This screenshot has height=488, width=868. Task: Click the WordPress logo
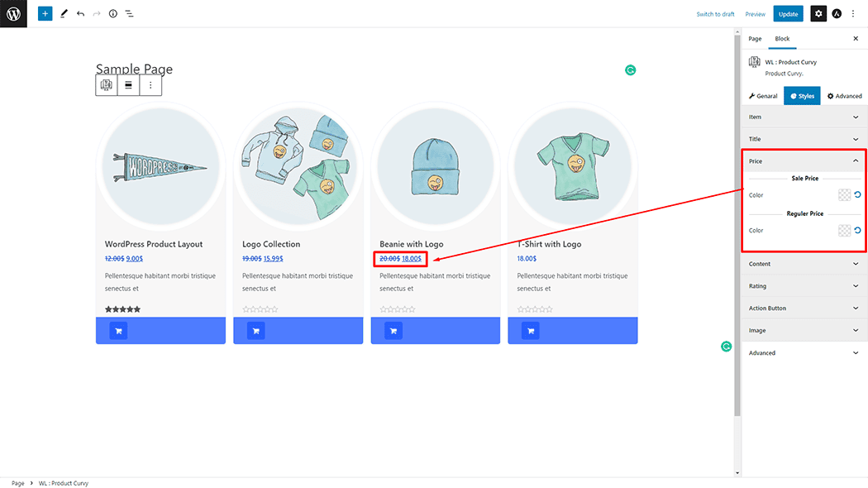(13, 14)
